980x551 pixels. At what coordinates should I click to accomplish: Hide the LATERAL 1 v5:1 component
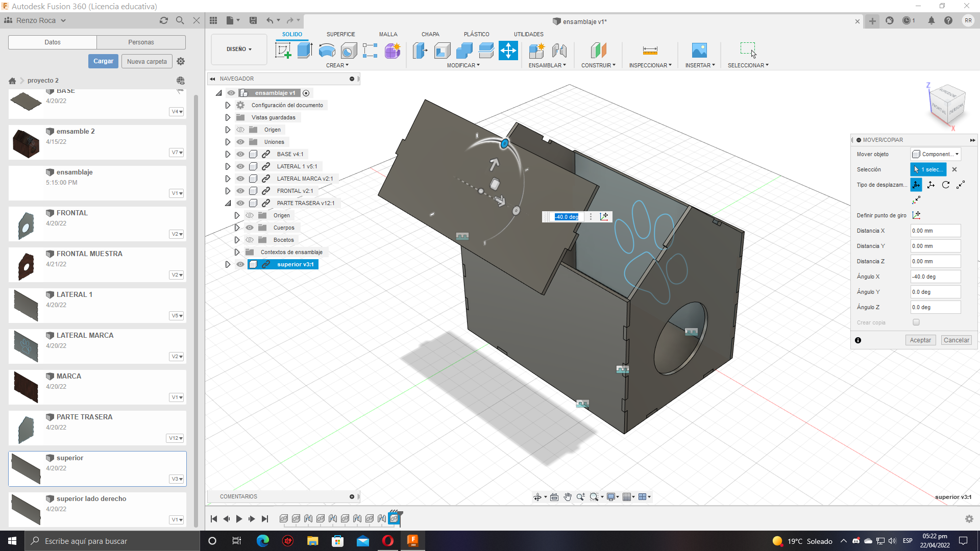tap(240, 166)
